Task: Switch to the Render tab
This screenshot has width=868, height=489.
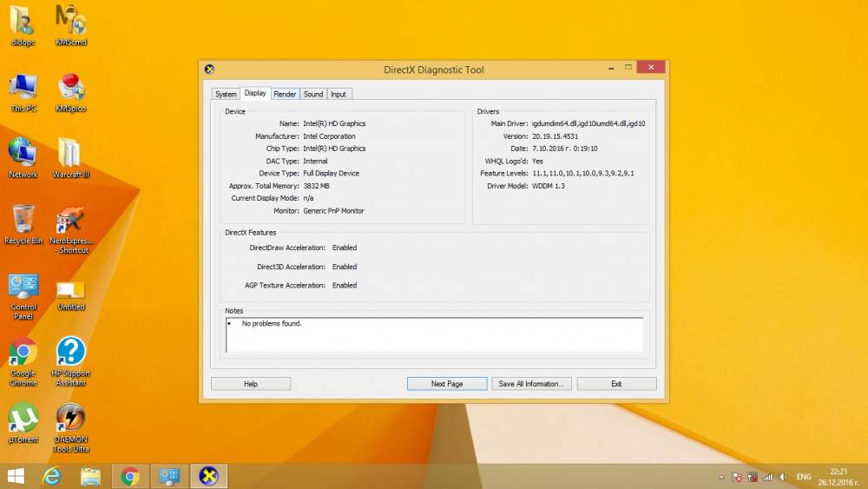Action: (x=285, y=94)
